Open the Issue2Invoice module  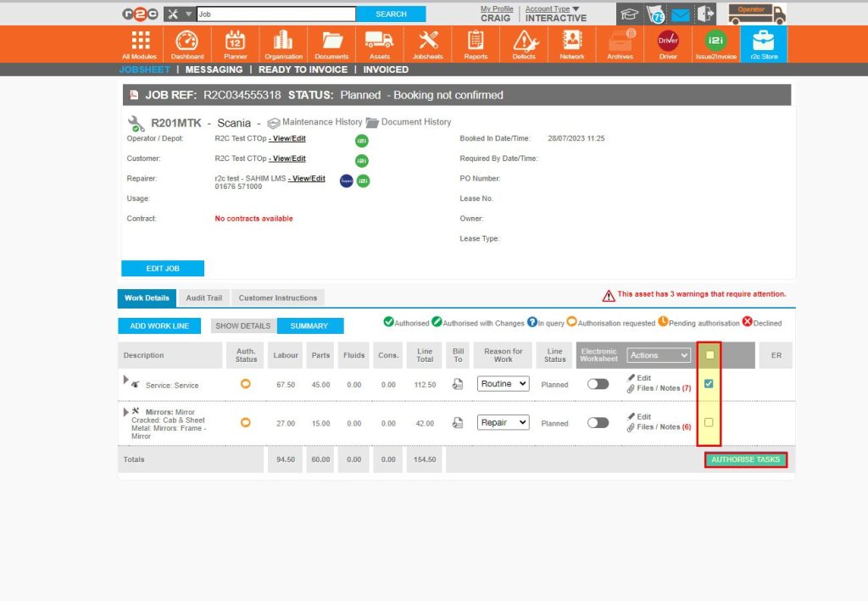click(x=715, y=44)
